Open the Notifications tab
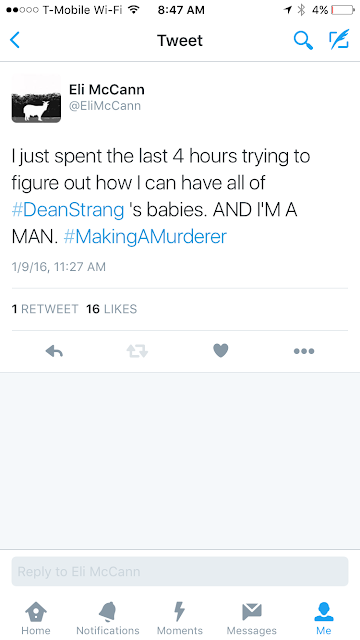This screenshot has height=640, width=360. tap(108, 618)
